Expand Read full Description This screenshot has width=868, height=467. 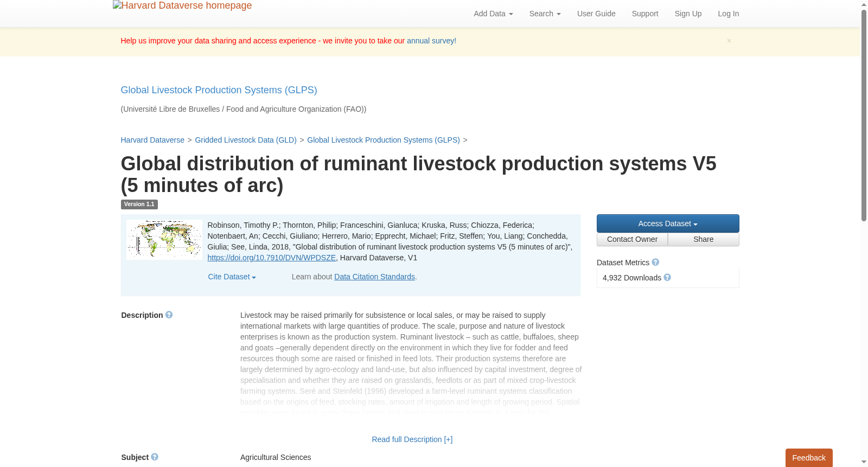tap(412, 439)
